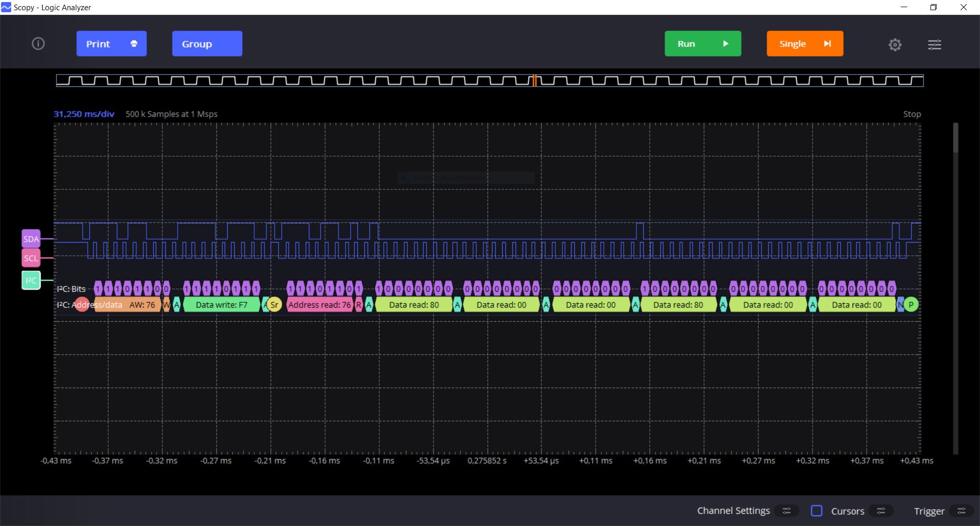Viewport: 980px width, 526px height.
Task: Select the SDA channel handle
Action: (31, 239)
